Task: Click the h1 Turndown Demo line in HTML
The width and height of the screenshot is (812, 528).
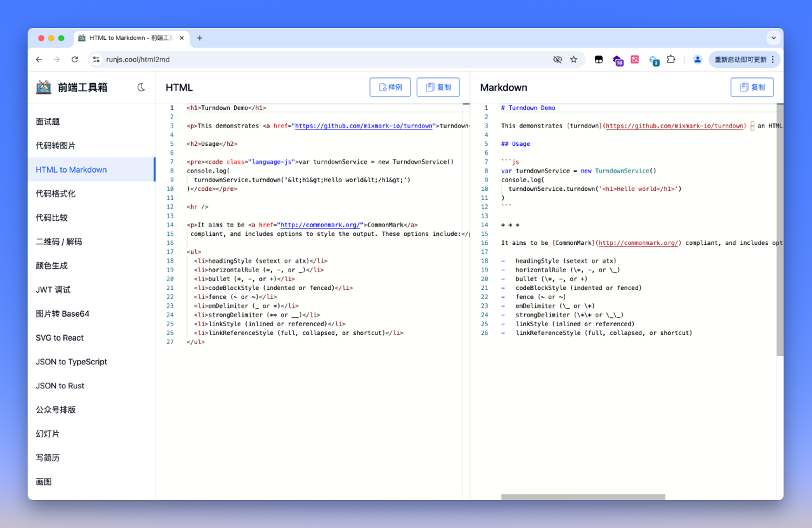Action: tap(226, 108)
